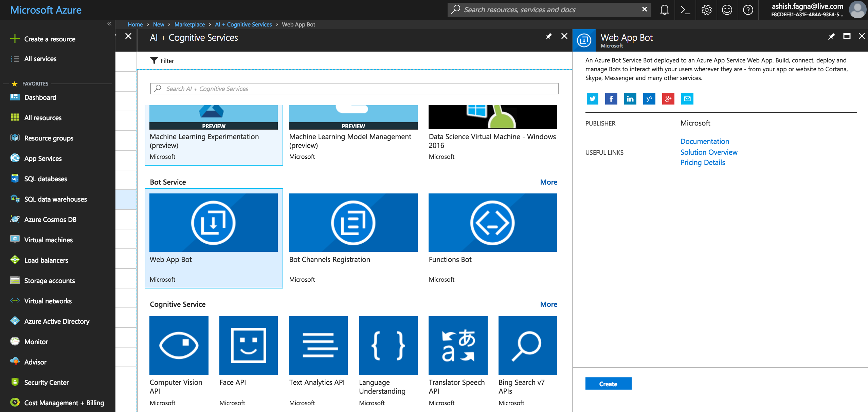868x412 pixels.
Task: Share Web App Bot on LinkedIn
Action: pyautogui.click(x=630, y=99)
